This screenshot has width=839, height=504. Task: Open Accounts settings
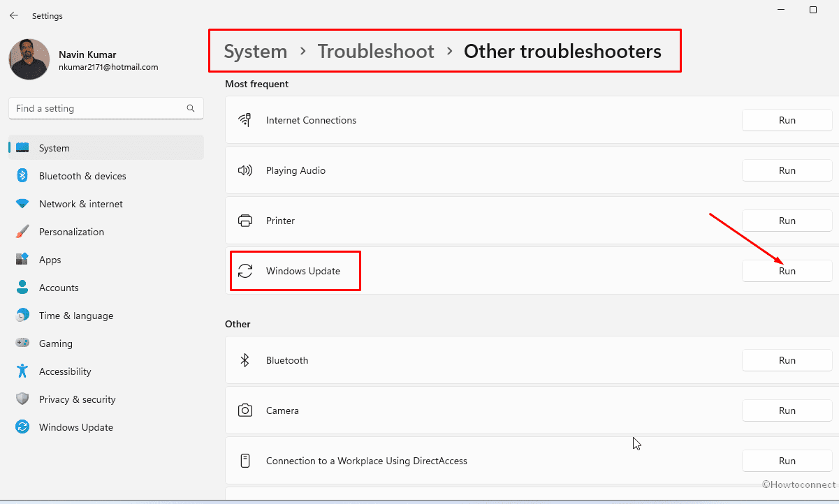[106, 288]
